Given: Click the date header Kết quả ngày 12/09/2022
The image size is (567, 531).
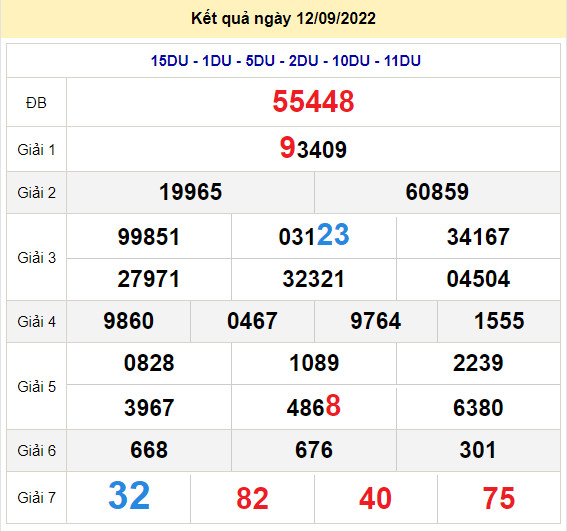Looking at the screenshot, I should coord(284,18).
